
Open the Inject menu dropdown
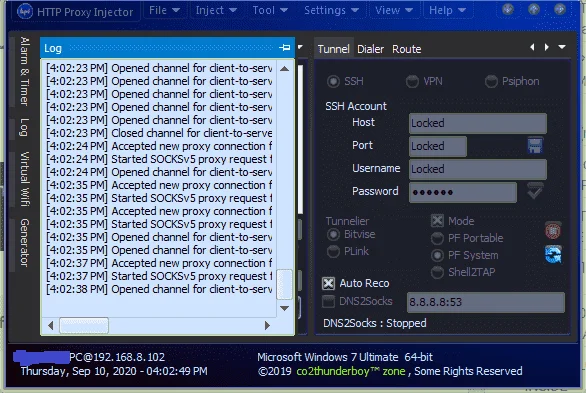tap(216, 10)
